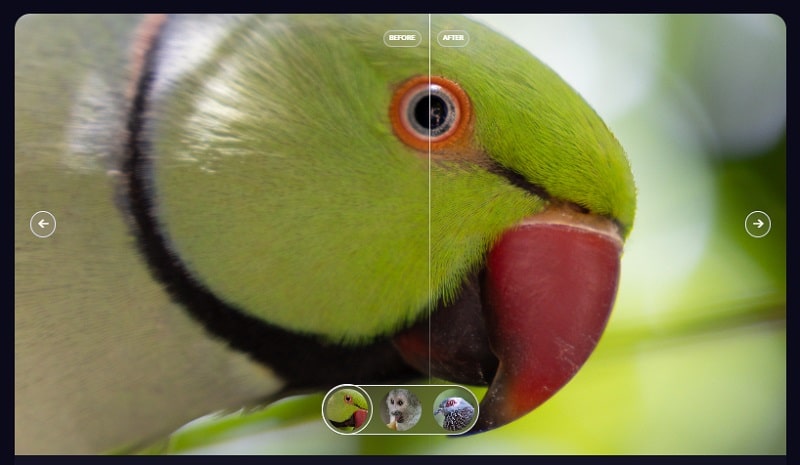The image size is (800, 465).
Task: Click the AFTER label
Action: tap(453, 38)
